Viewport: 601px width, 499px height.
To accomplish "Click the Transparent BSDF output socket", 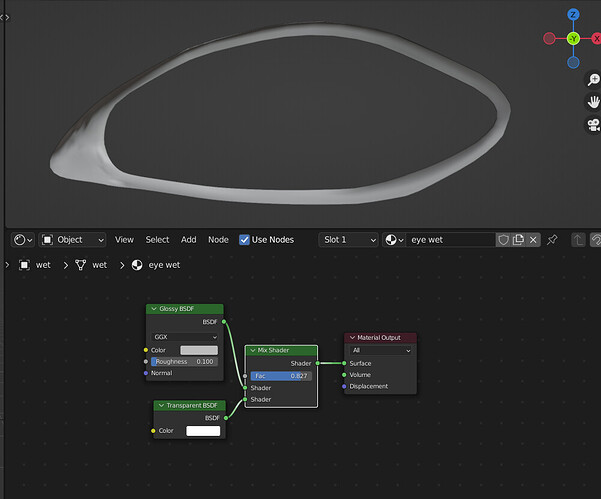I will click(226, 418).
